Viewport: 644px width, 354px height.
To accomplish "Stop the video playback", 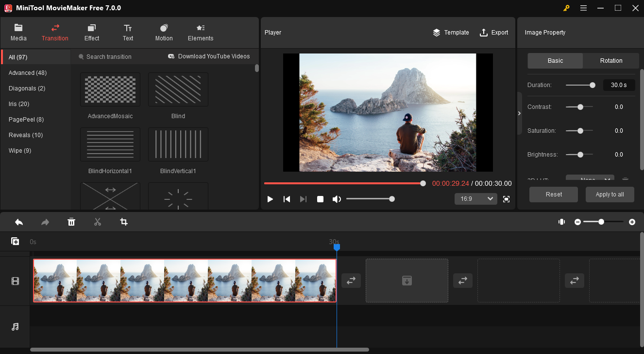I will coord(320,199).
